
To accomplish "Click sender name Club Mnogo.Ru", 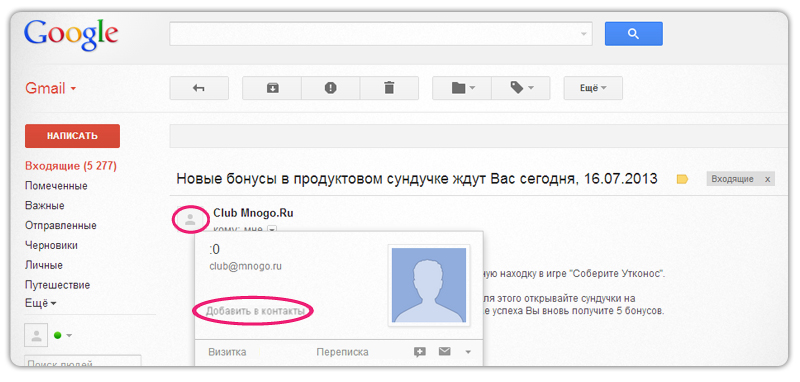I will 253,213.
